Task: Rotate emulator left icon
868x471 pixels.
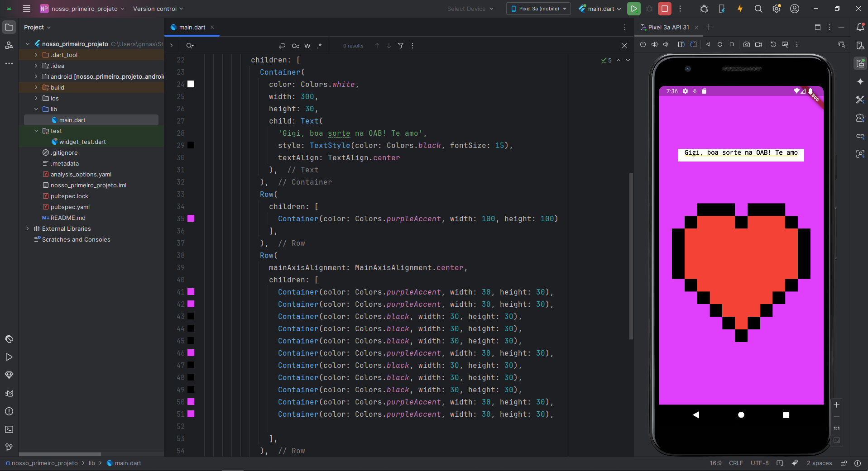Action: pos(681,44)
